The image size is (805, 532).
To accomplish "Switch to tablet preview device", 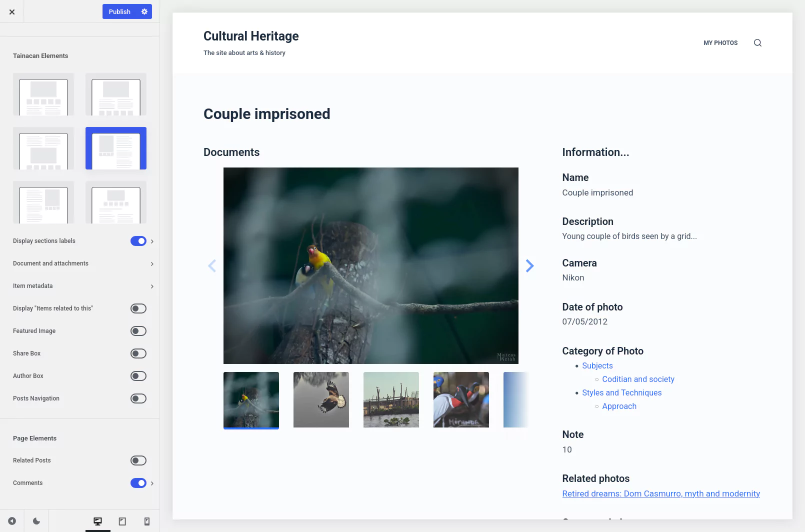I will 122,521.
